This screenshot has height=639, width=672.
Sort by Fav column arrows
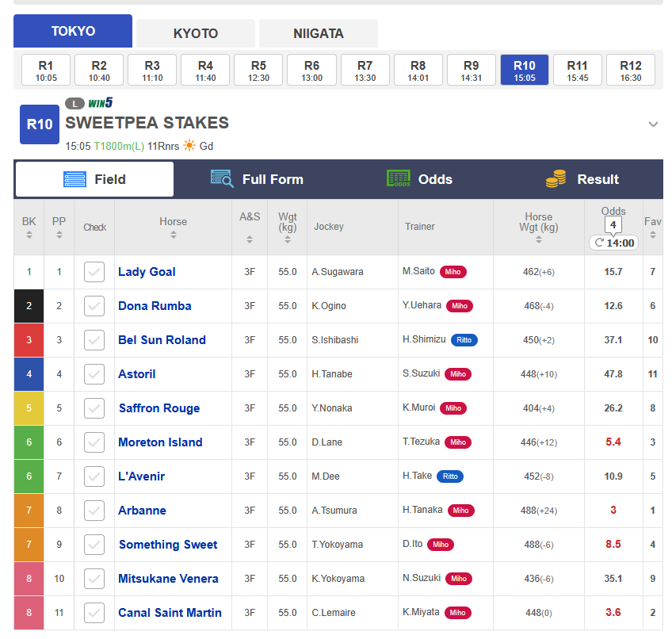[x=653, y=235]
